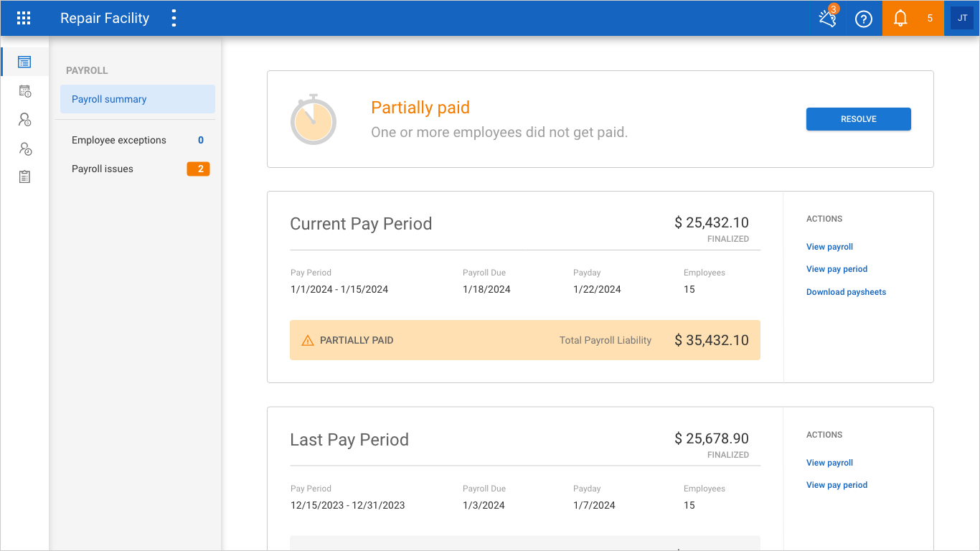Open Employee exceptions menu item

[138, 140]
